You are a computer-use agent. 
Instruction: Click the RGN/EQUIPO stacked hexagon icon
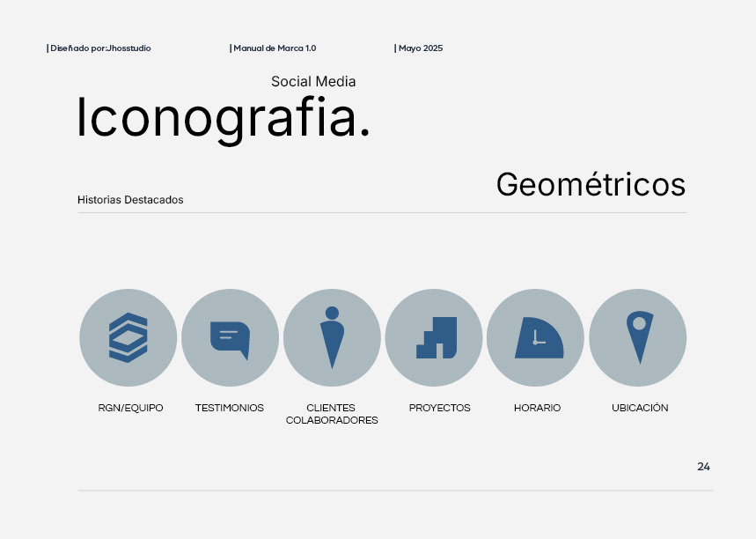click(128, 337)
